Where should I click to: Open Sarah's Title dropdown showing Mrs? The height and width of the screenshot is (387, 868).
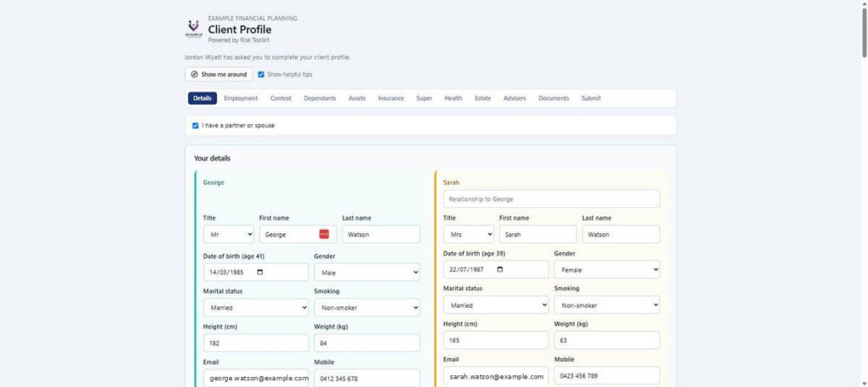pyautogui.click(x=468, y=234)
